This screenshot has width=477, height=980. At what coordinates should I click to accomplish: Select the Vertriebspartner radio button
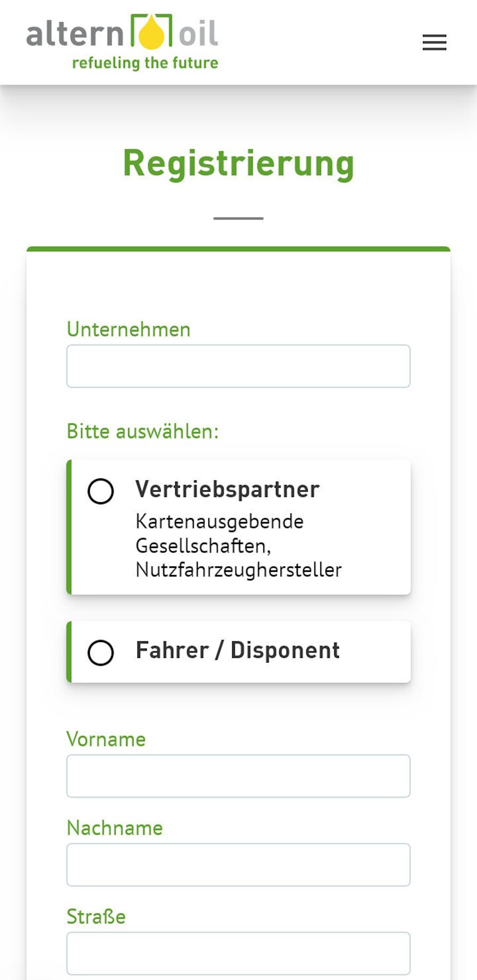(x=102, y=491)
